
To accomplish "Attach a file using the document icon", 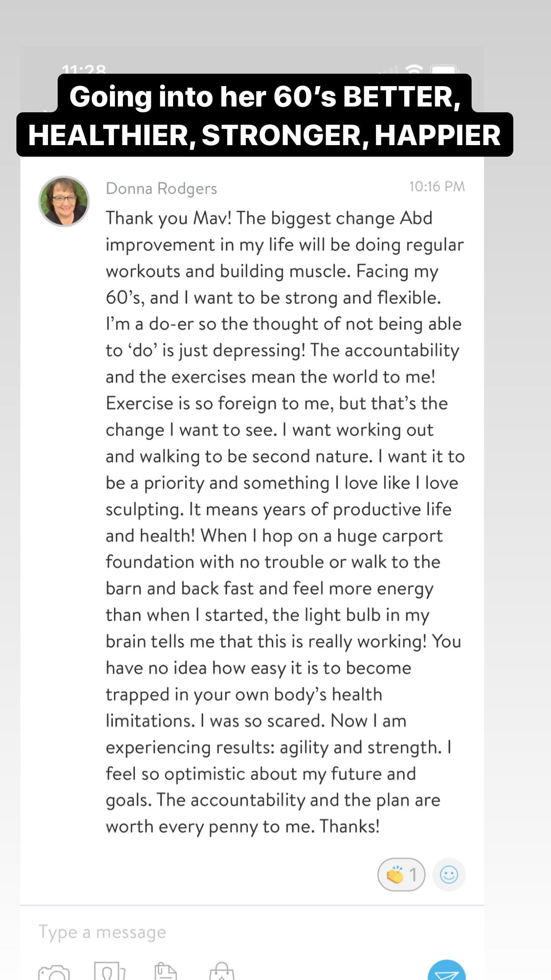I will pyautogui.click(x=165, y=971).
